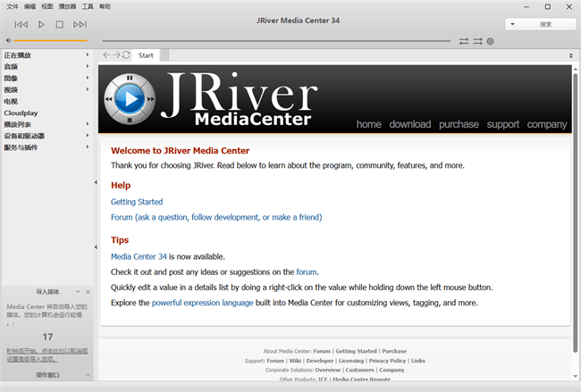Skip to next track button
581x392 pixels.
pos(80,24)
